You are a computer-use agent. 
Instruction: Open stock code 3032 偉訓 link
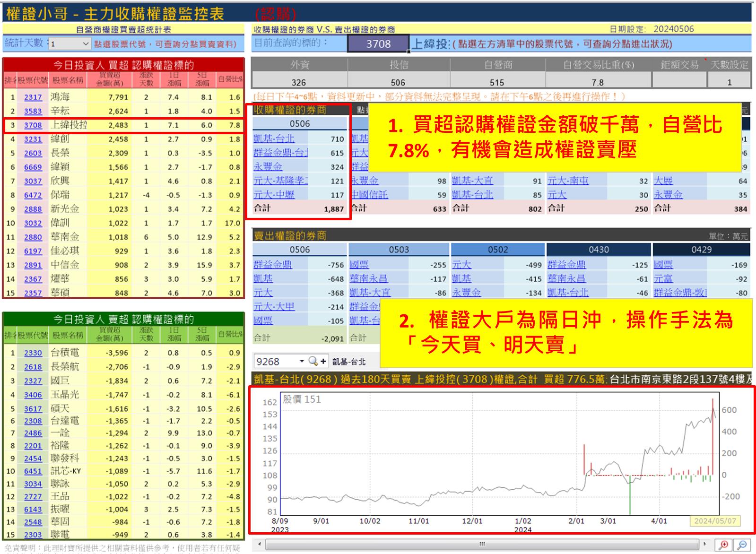tap(33, 223)
